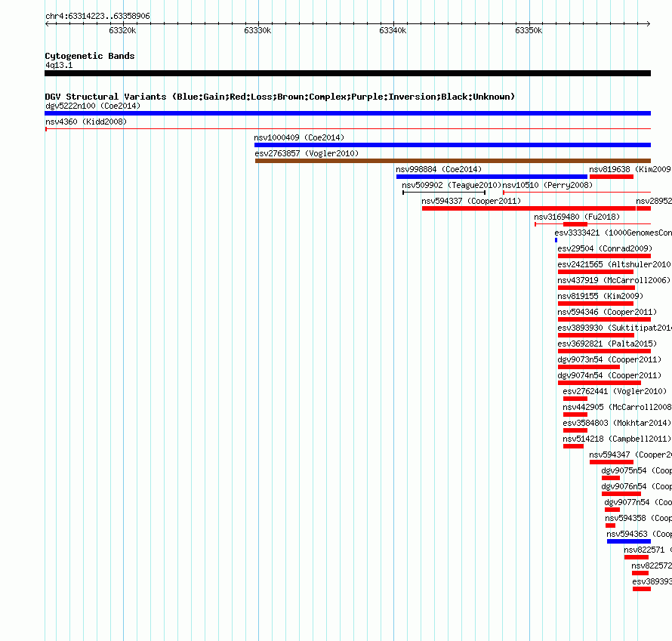
Task: Open nsv594358 variant label
Action: coord(638,518)
